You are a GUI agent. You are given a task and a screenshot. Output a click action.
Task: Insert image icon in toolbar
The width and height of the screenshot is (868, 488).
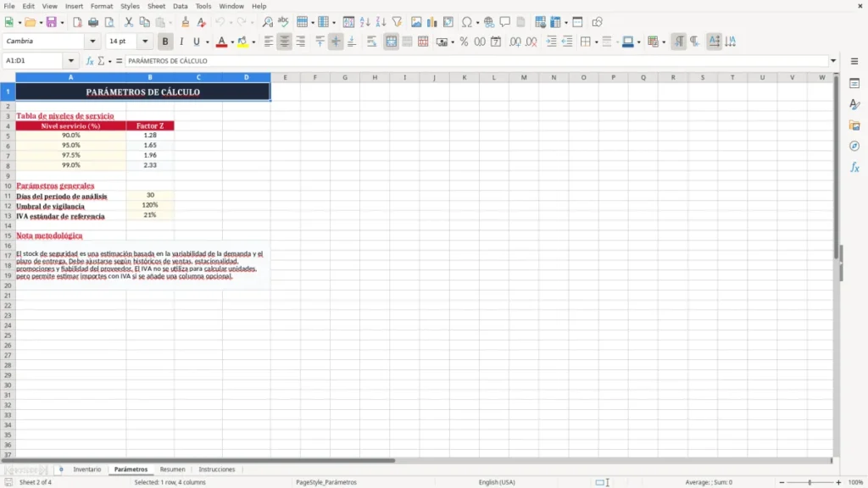(416, 22)
